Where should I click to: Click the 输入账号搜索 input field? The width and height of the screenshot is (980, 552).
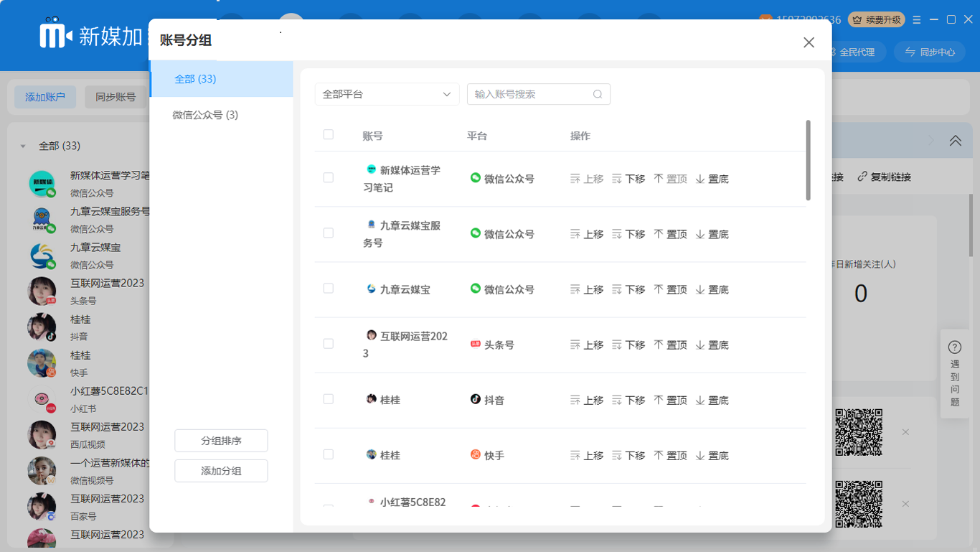[529, 94]
